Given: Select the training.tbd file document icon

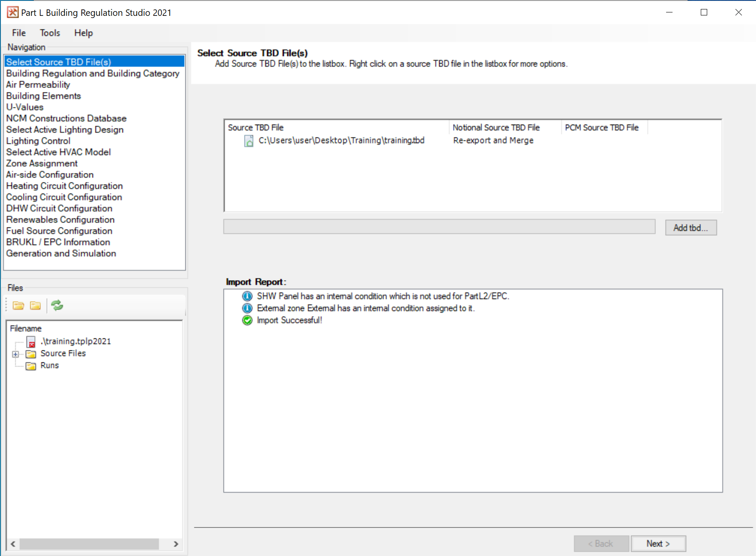Looking at the screenshot, I should [249, 141].
